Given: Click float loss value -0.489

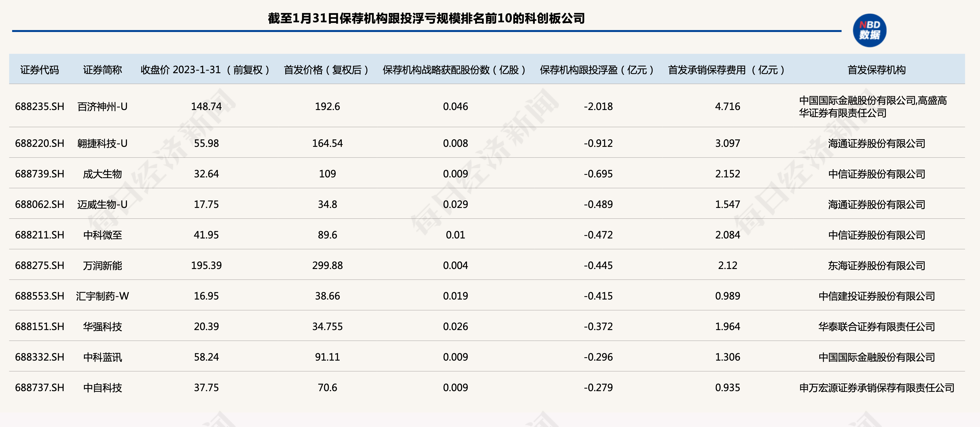Looking at the screenshot, I should point(598,205).
